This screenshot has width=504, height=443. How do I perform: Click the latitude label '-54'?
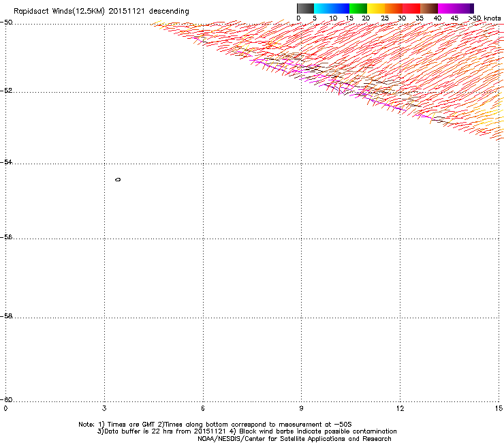[x=6, y=162]
